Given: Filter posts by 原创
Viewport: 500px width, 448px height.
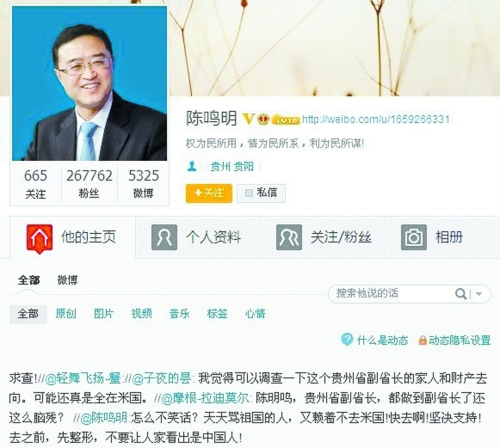Looking at the screenshot, I should pyautogui.click(x=66, y=313).
